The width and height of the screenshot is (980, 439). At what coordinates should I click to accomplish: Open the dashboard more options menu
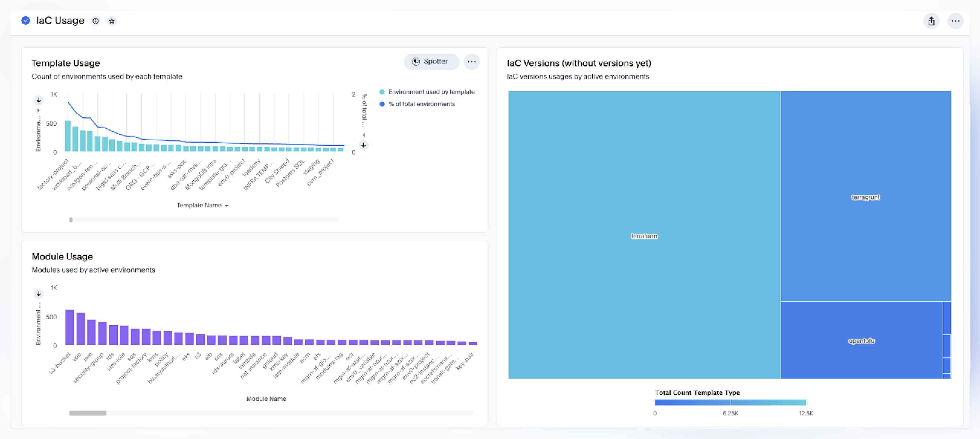tap(955, 21)
